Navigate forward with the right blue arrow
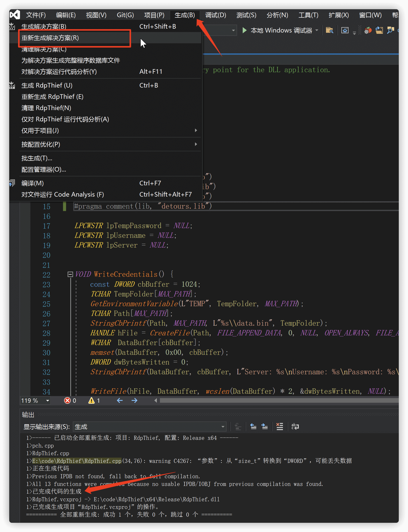 (134, 400)
